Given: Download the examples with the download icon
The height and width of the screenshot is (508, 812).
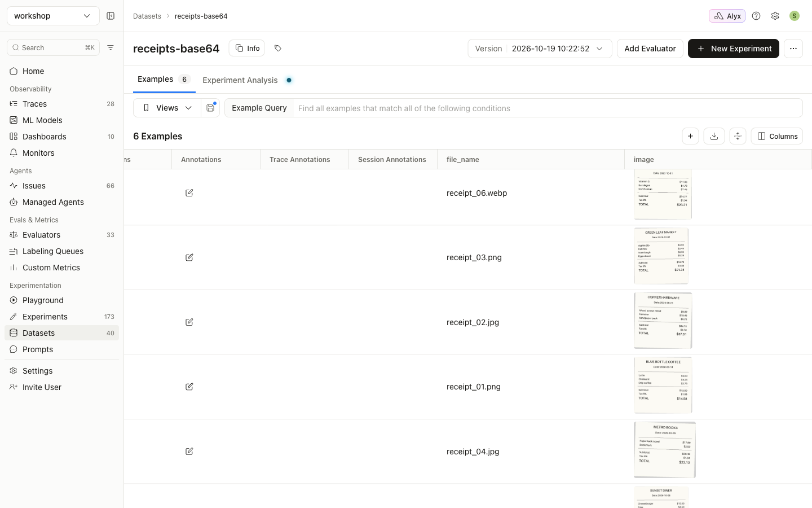Looking at the screenshot, I should 714,136.
